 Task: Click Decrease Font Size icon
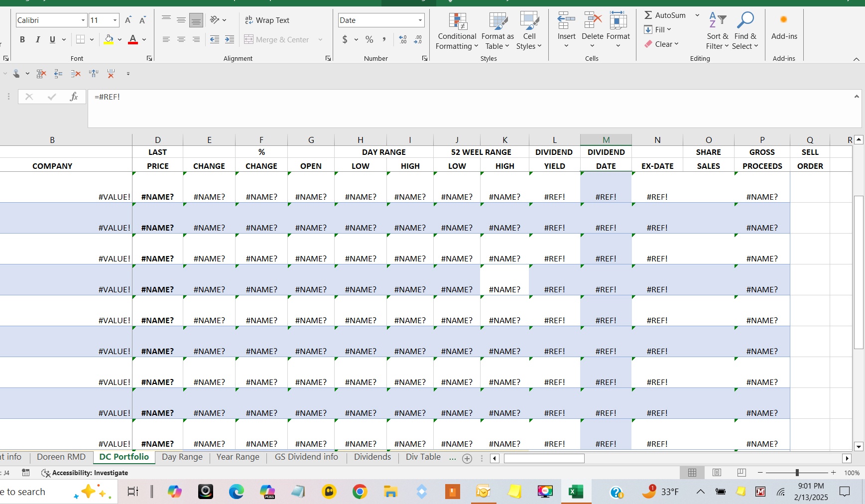pyautogui.click(x=142, y=20)
